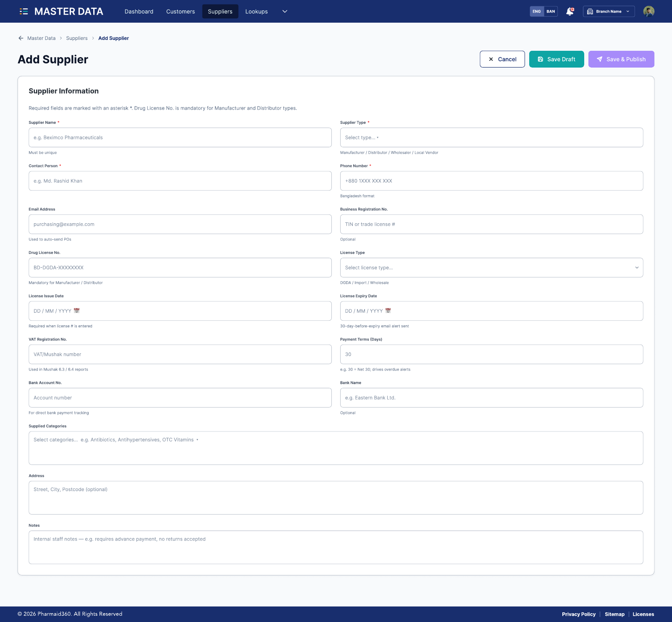Open the Lookups tab
This screenshot has height=622, width=672.
click(257, 11)
